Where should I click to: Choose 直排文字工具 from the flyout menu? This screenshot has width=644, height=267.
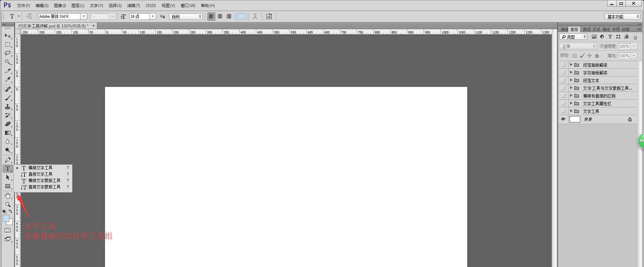[x=40, y=174]
